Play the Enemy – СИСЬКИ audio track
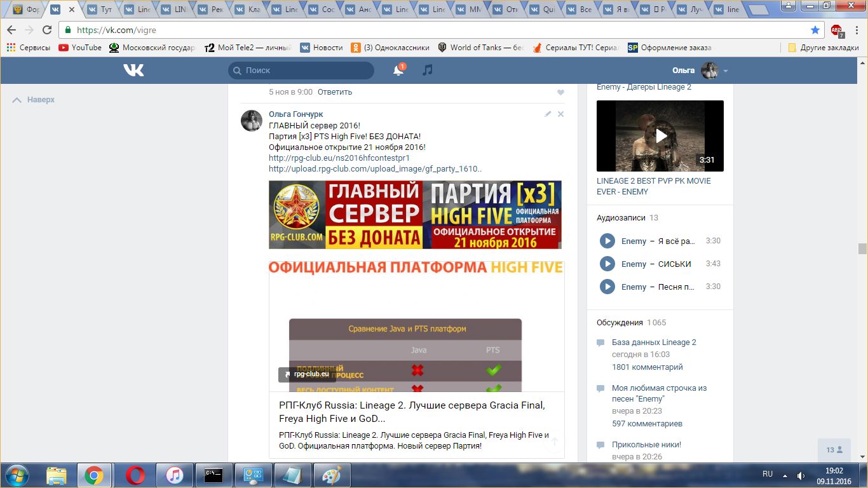Screen dimensions: 868x488 pos(607,264)
